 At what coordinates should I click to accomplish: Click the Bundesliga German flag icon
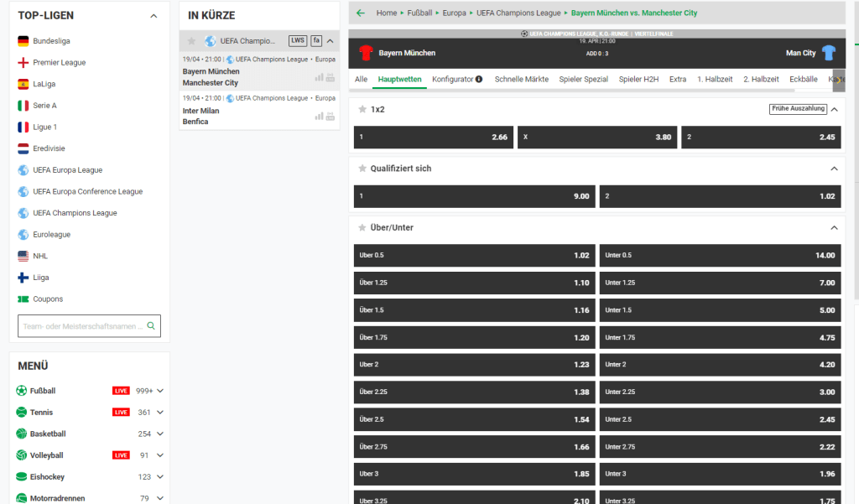coord(23,41)
